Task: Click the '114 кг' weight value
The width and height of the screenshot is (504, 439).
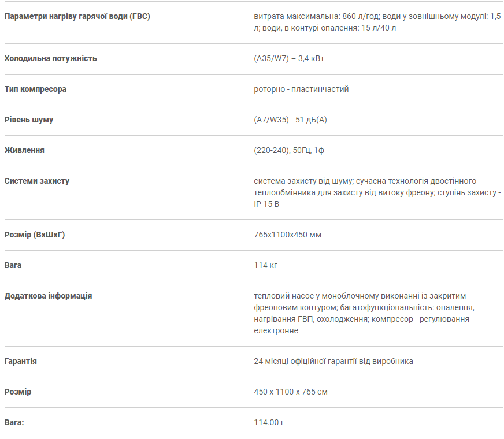Action: (265, 265)
